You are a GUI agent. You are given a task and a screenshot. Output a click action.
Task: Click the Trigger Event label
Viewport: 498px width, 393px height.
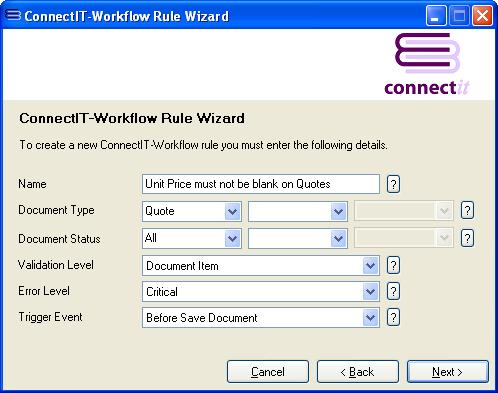(x=50, y=317)
